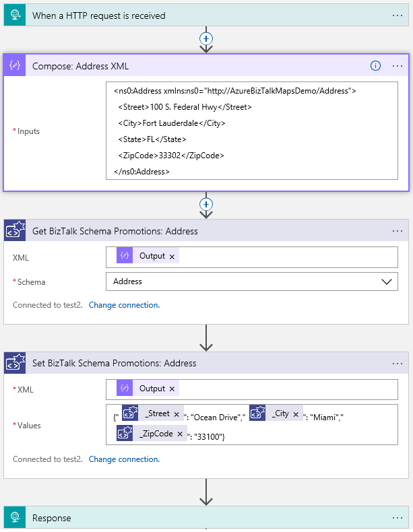Collapse the Compose: Address XML header
Image resolution: width=413 pixels, height=532 pixels.
pos(206,65)
